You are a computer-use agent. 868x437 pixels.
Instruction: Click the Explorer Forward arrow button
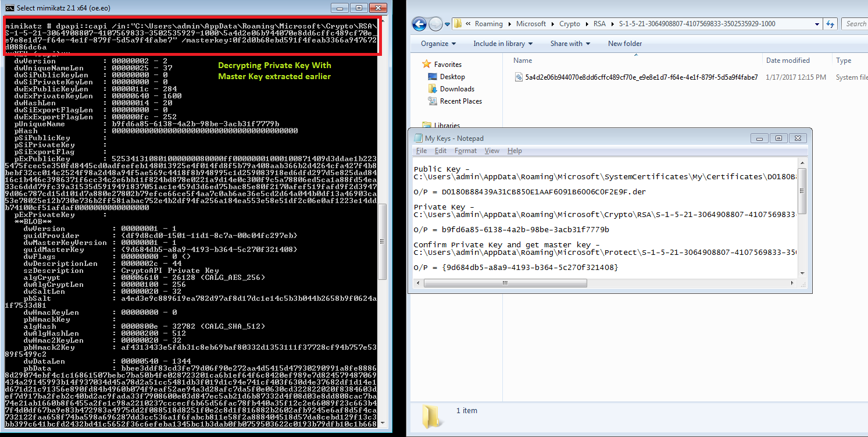point(435,24)
